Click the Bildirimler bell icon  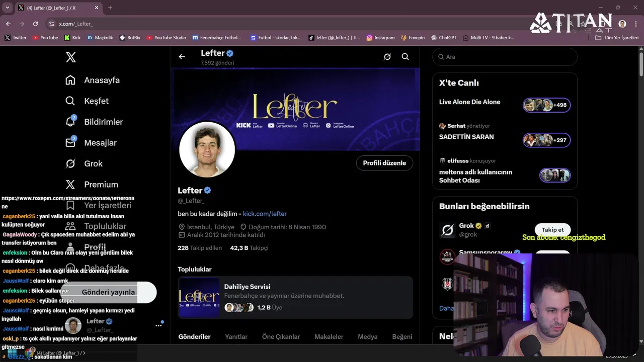pos(70,122)
